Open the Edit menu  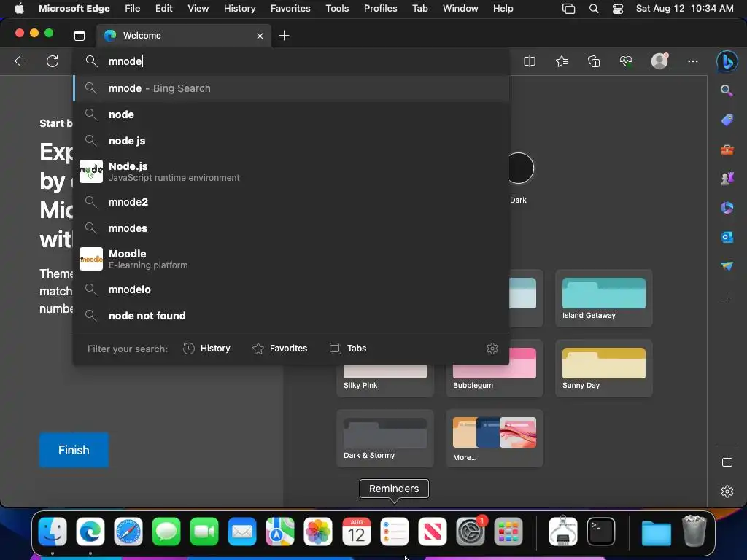point(164,9)
